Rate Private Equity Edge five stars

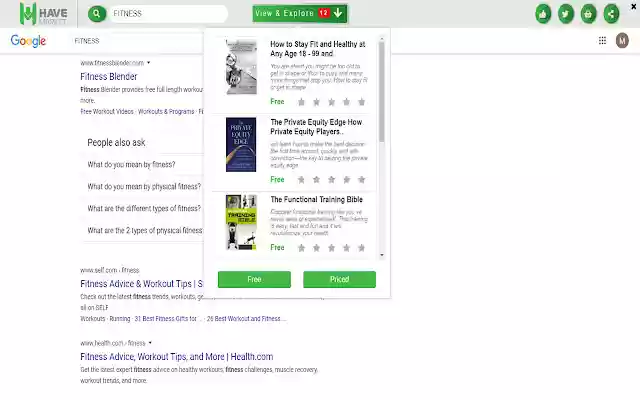(361, 180)
